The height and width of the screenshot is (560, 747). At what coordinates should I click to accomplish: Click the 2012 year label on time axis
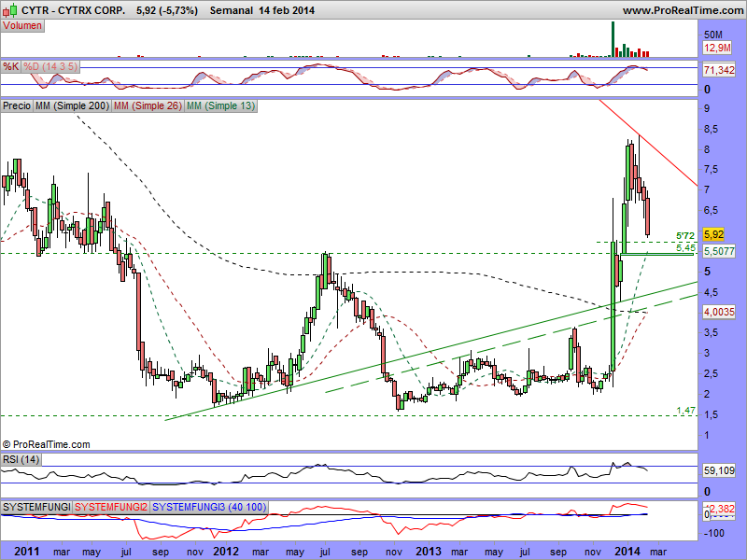225,551
